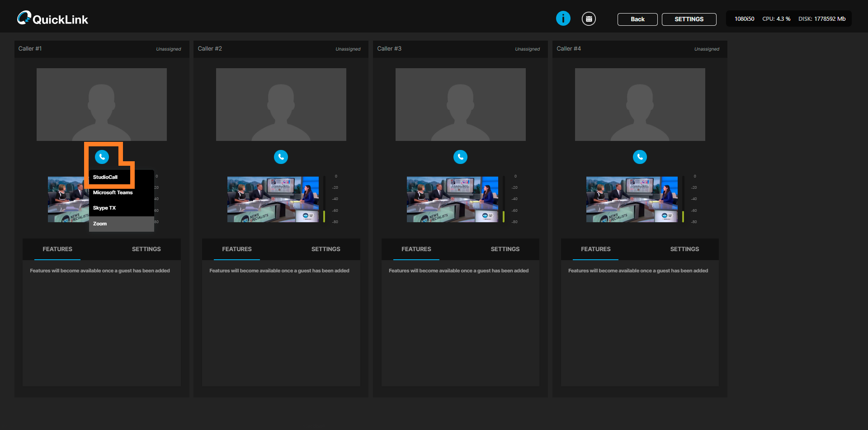Start a call for Caller #2
The height and width of the screenshot is (430, 868).
click(x=281, y=157)
